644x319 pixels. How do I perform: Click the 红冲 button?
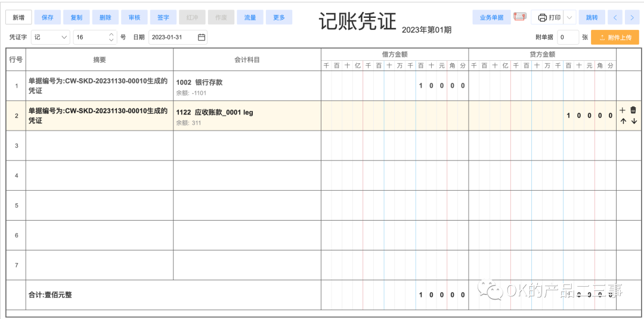192,17
